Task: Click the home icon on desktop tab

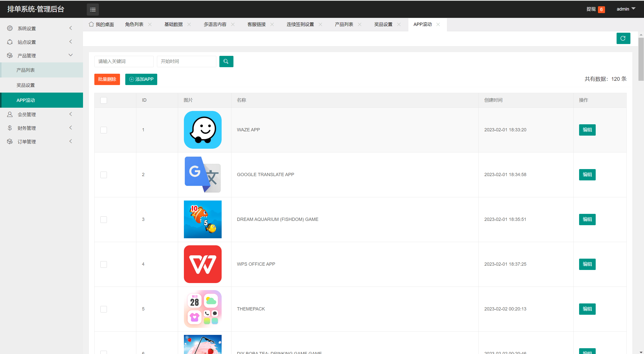Action: tap(91, 24)
